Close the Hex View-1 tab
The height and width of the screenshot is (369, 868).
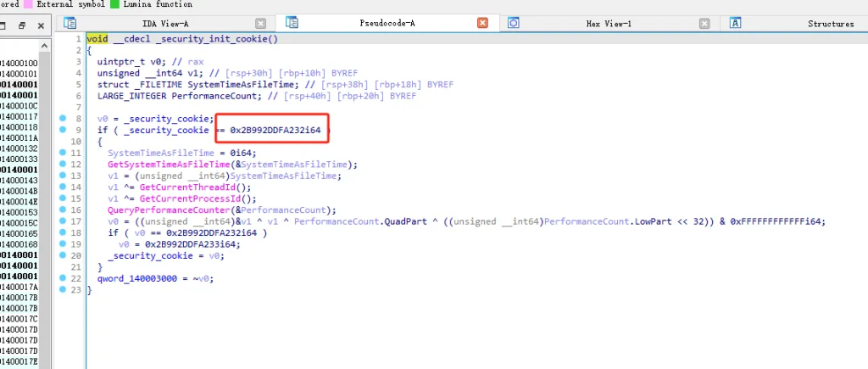click(x=705, y=24)
